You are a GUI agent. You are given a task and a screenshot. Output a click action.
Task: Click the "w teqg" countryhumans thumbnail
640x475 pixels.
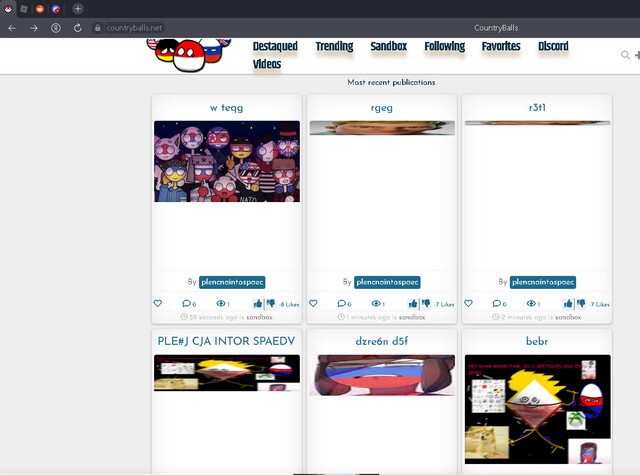(227, 161)
